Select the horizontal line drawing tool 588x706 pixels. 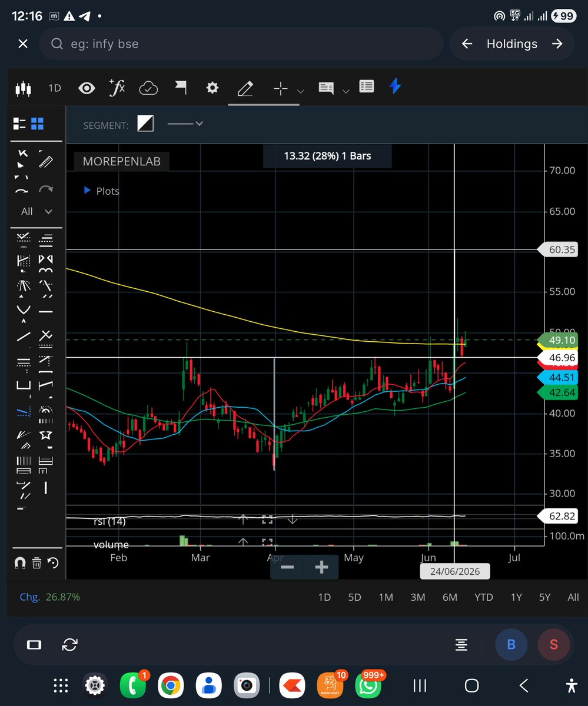click(45, 311)
